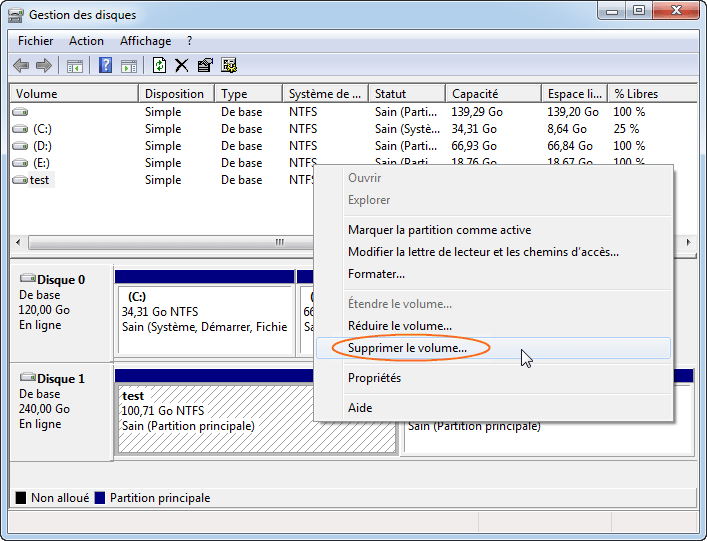Click the 25 % free cell
This screenshot has height=541, width=707.
pyautogui.click(x=626, y=129)
